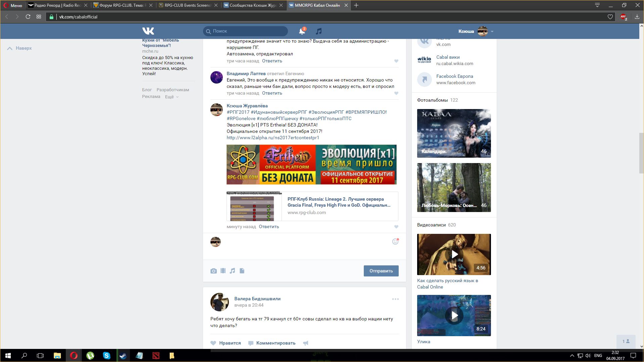The height and width of the screenshot is (362, 644).
Task: Show hidden system tray icons
Action: click(572, 356)
